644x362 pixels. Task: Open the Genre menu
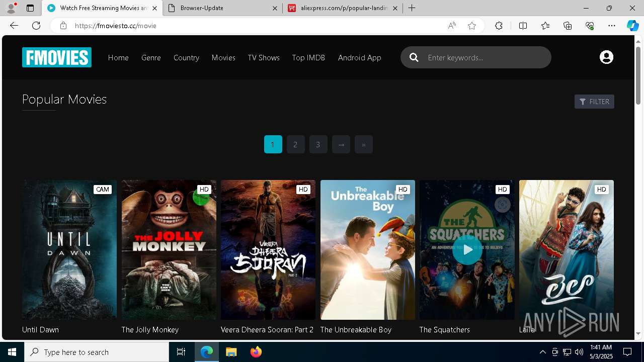151,58
